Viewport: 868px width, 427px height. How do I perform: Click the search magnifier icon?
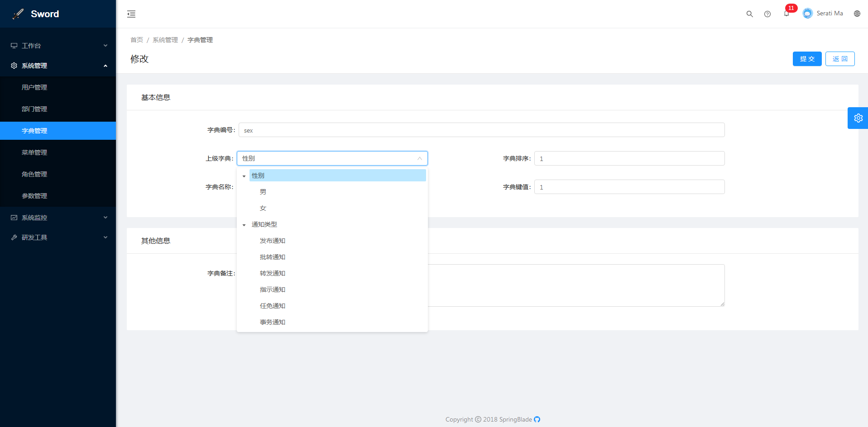(x=749, y=14)
